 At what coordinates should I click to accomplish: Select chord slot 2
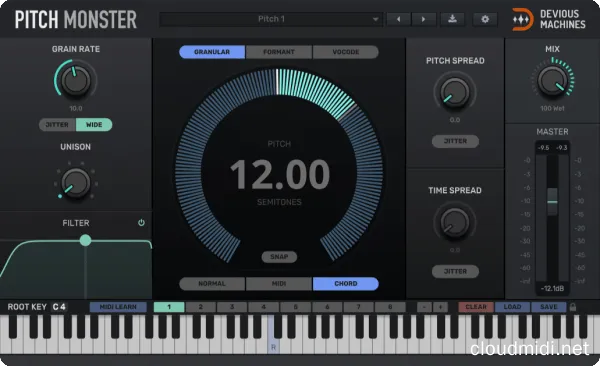point(201,307)
